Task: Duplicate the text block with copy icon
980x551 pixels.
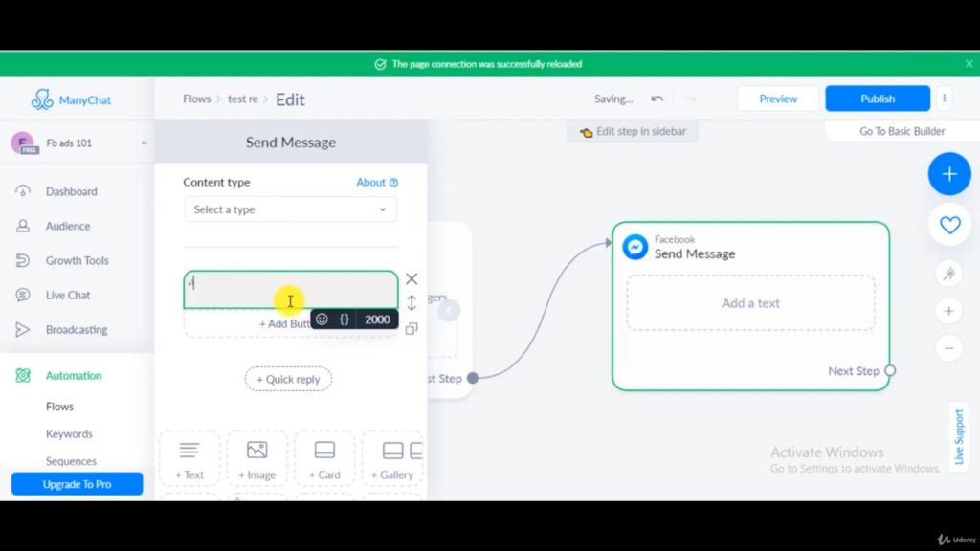Action: [x=412, y=329]
